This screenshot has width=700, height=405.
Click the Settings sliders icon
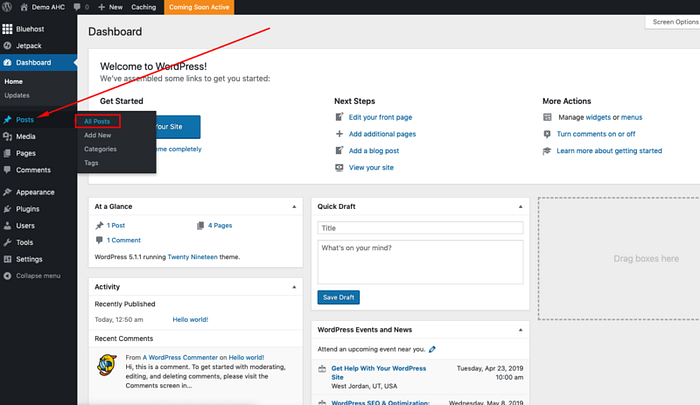[x=7, y=259]
